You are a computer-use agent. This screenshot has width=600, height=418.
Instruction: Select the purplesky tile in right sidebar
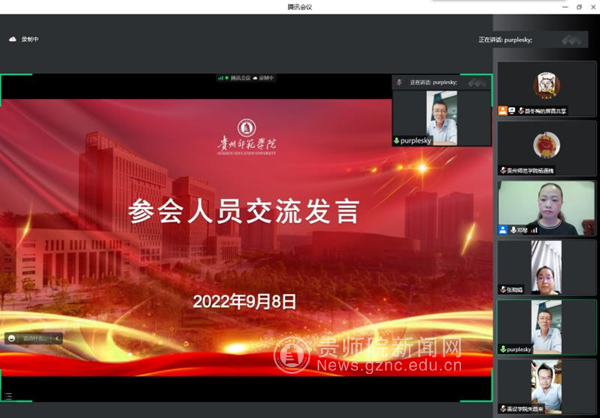pyautogui.click(x=546, y=326)
